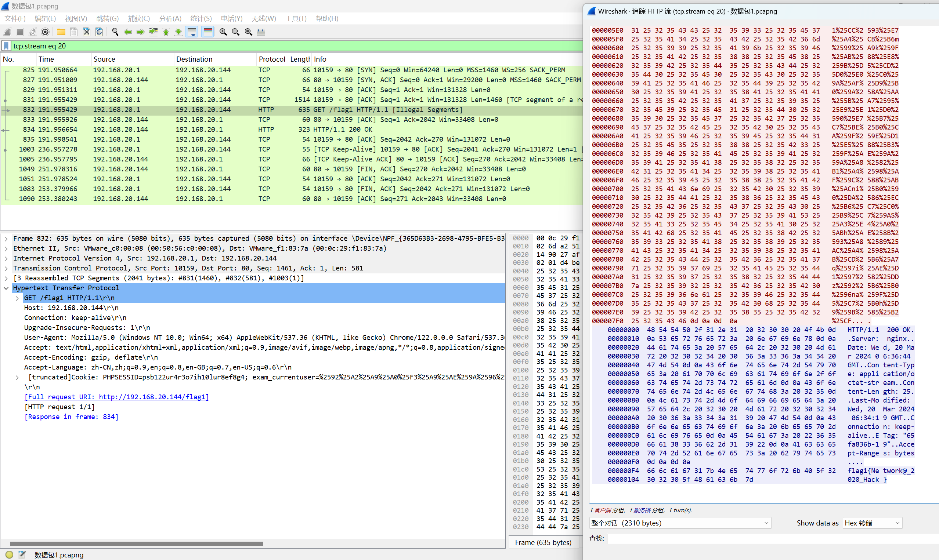Click flag1{Ne text in stream output
This screenshot has width=939, height=560.
point(863,471)
